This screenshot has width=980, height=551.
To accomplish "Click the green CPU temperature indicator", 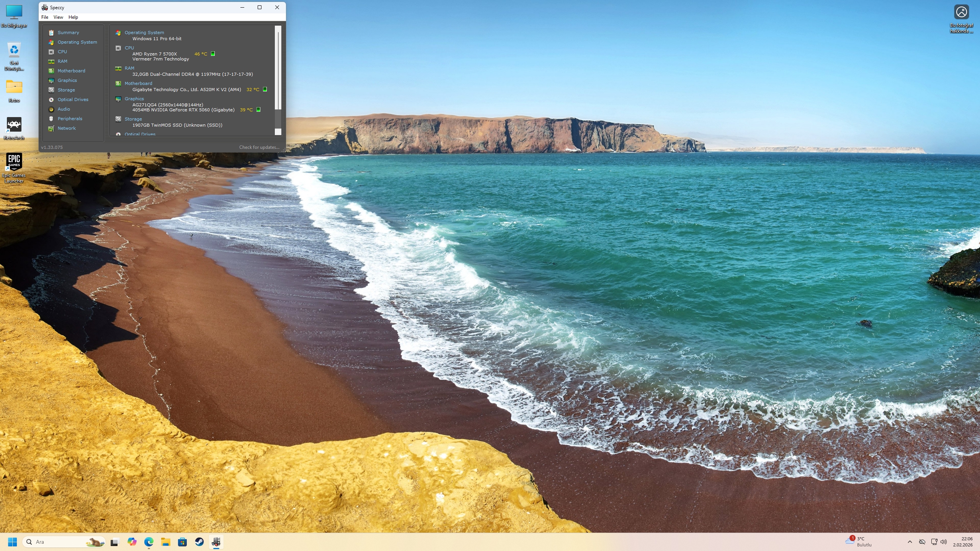I will tap(213, 54).
